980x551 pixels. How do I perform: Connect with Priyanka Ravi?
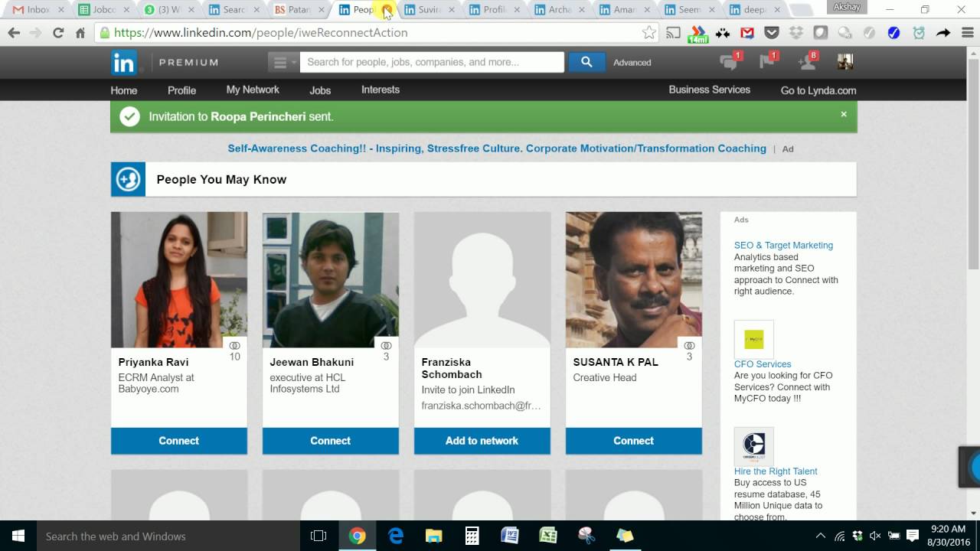coord(179,441)
